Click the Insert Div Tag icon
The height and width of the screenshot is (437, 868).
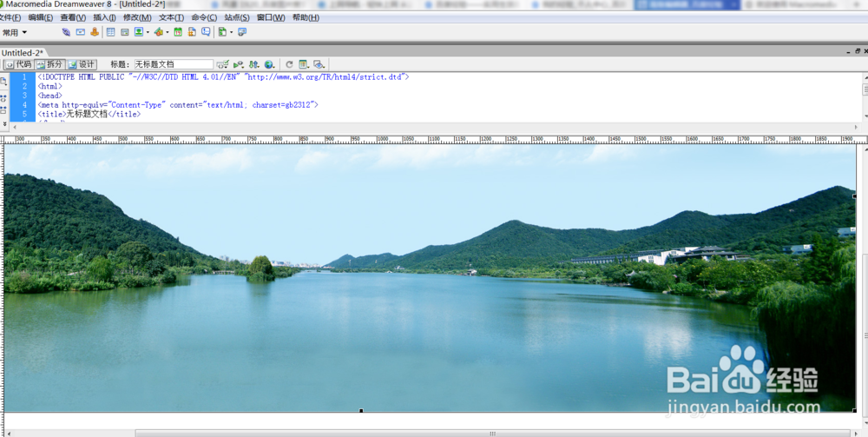[x=124, y=32]
